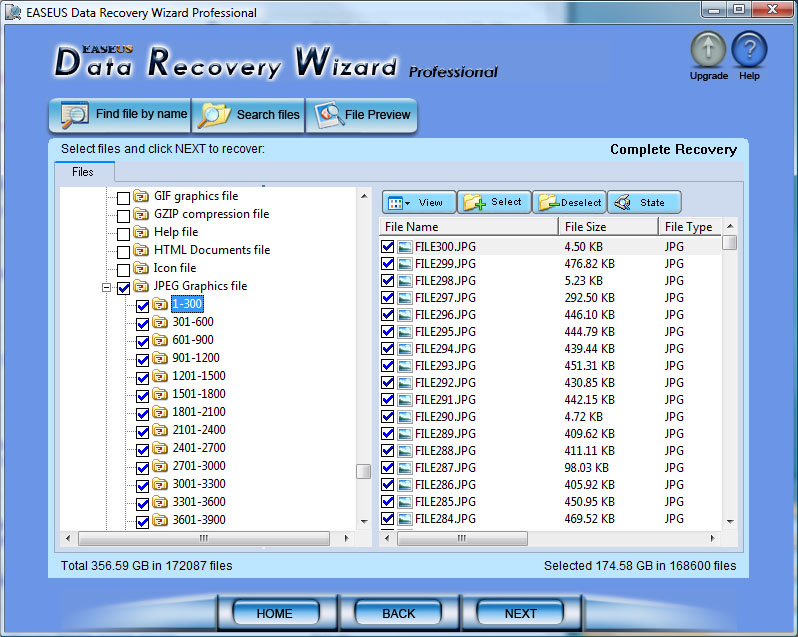Image resolution: width=798 pixels, height=637 pixels.
Task: Uncheck the FILE286.JPG checkbox
Action: [388, 484]
